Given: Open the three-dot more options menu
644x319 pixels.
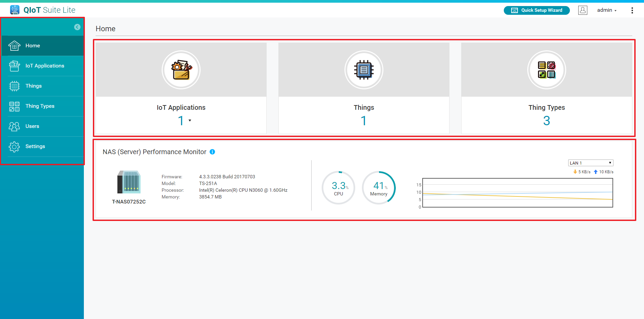Looking at the screenshot, I should 632,10.
